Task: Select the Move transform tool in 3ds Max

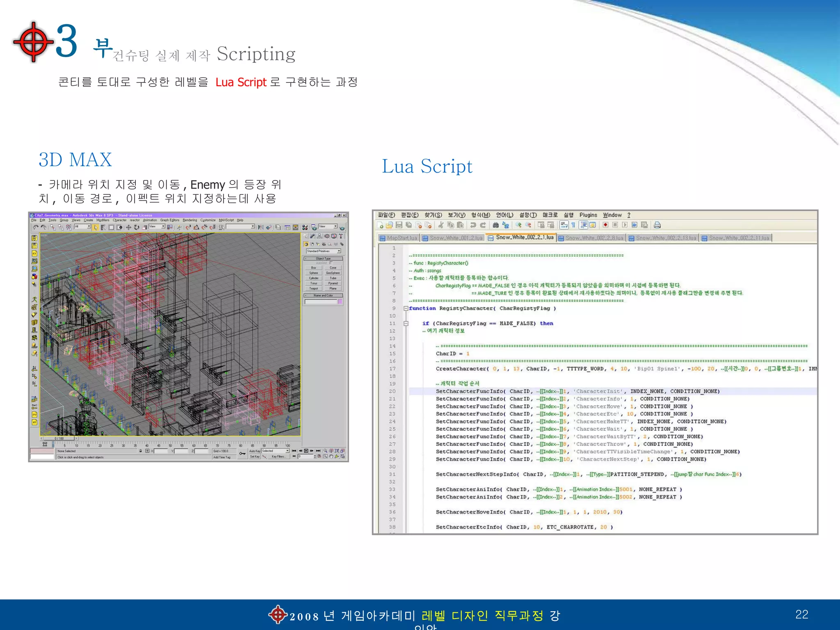Action: (x=128, y=227)
